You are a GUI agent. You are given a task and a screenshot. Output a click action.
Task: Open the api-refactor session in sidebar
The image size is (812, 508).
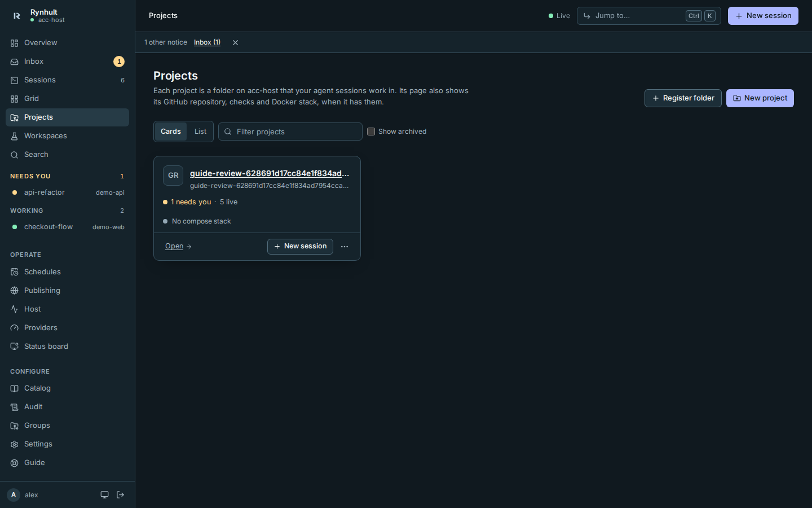coord(67,192)
